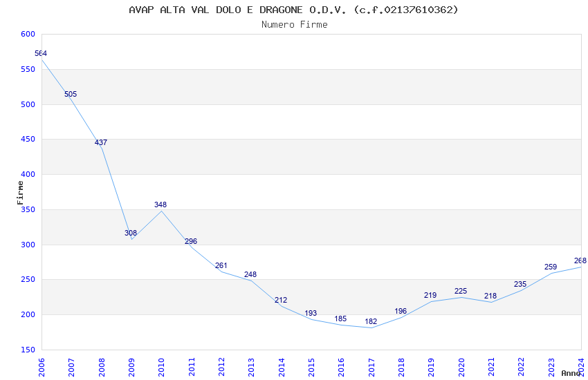Select data label 268 for 2024
Viewport: 588px width, 380px height.
[x=580, y=261]
